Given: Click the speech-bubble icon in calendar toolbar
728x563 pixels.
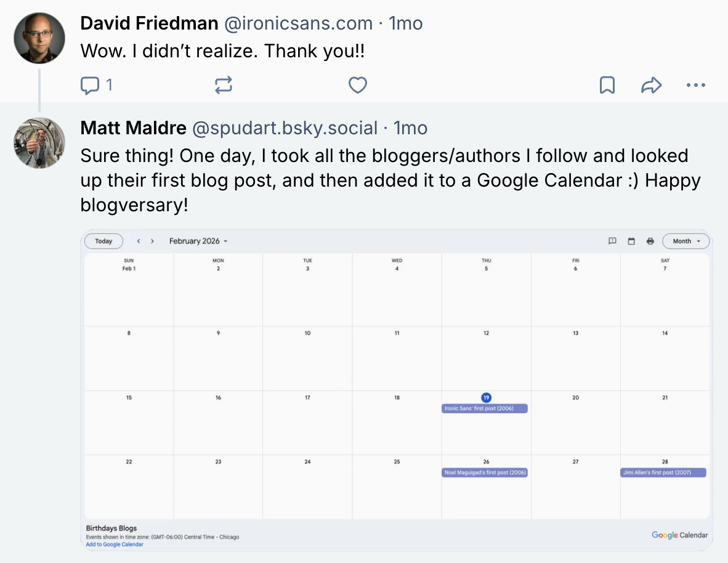Looking at the screenshot, I should tap(612, 241).
